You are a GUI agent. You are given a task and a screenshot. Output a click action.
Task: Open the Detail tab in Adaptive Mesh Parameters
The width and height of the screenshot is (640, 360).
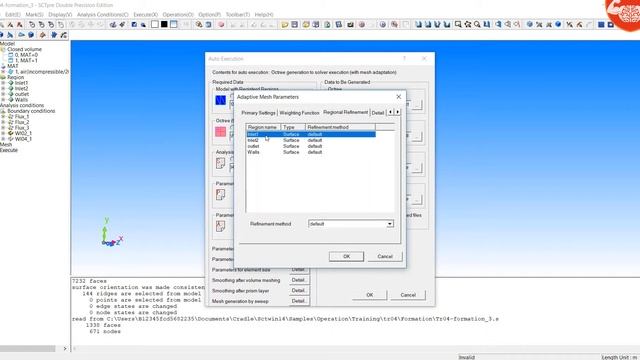tap(378, 113)
